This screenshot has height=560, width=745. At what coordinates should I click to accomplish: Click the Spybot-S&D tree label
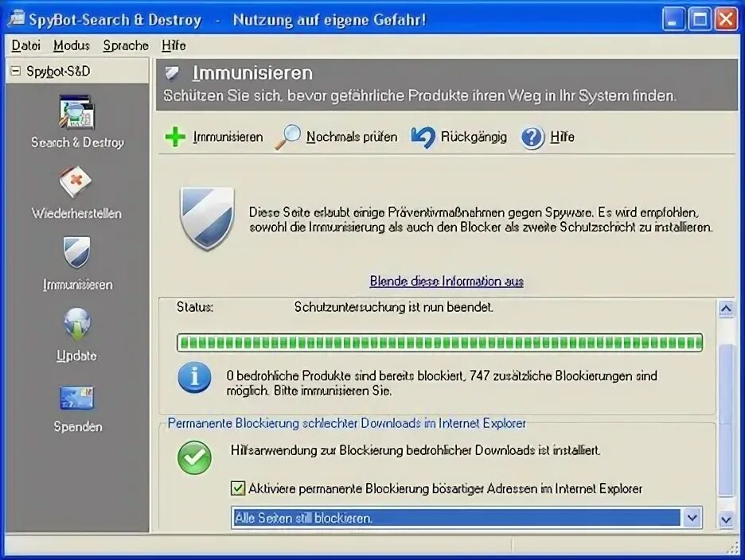pos(58,72)
